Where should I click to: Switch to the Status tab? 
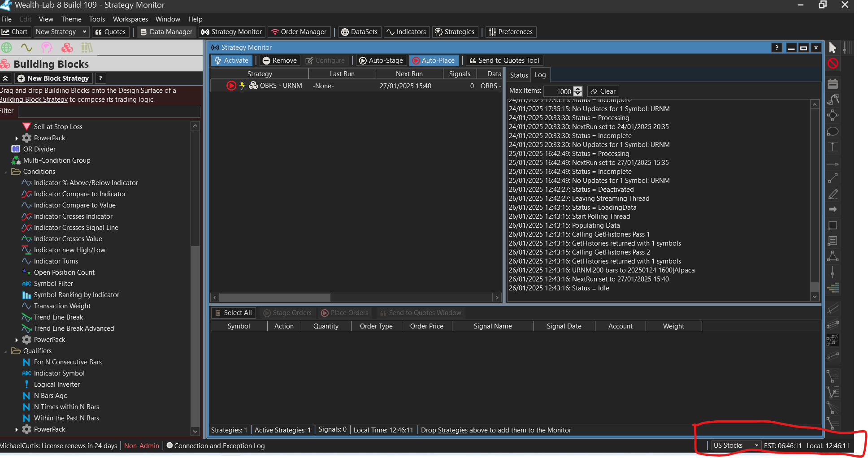(519, 75)
